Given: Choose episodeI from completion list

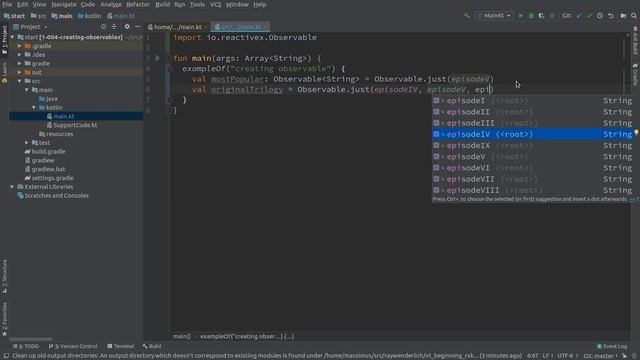Looking at the screenshot, I should pos(533,100).
